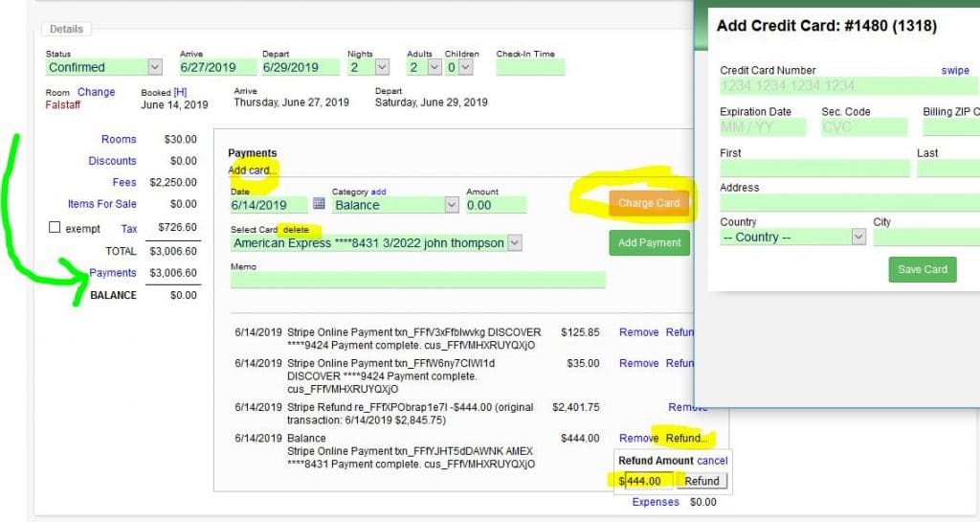Image resolution: width=980 pixels, height=522 pixels.
Task: Expand the Status dropdown showing Confirmed
Action: [x=155, y=67]
